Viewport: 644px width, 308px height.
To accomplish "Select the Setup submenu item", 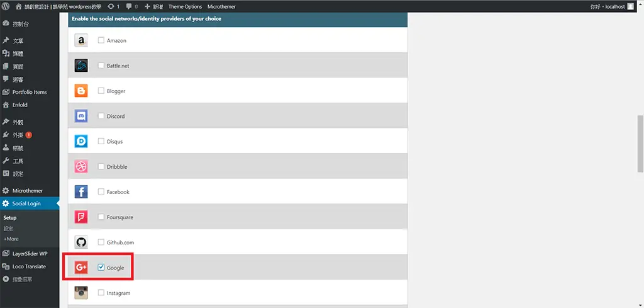I will [10, 218].
